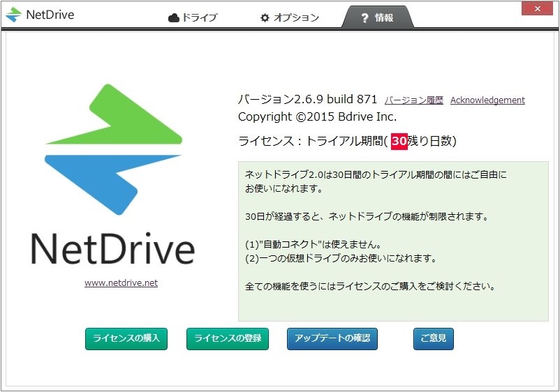The image size is (560, 392).
Task: Click the NetDrive logo in title bar
Action: (x=40, y=15)
